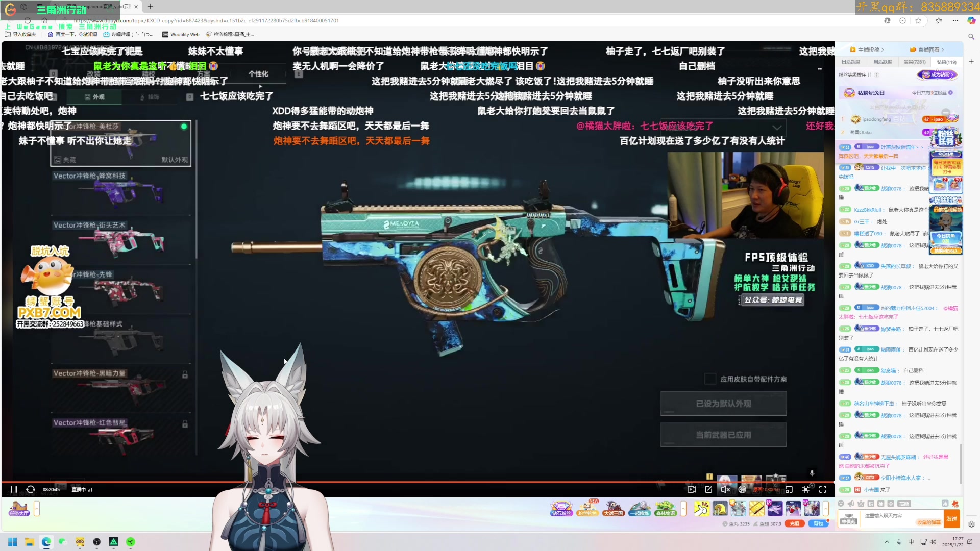Toggle web fullscreen mode icon
Image resolution: width=980 pixels, height=551 pixels.
click(x=806, y=489)
